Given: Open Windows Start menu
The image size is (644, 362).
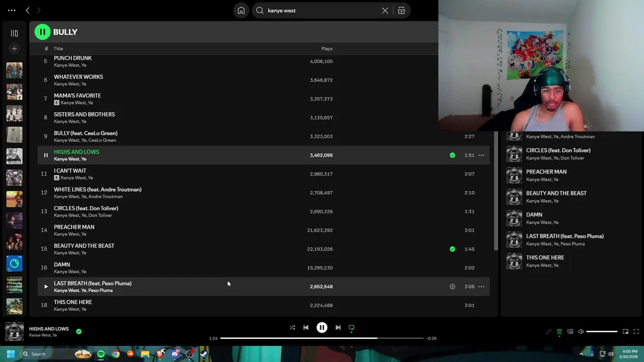Looking at the screenshot, I should coord(11,354).
